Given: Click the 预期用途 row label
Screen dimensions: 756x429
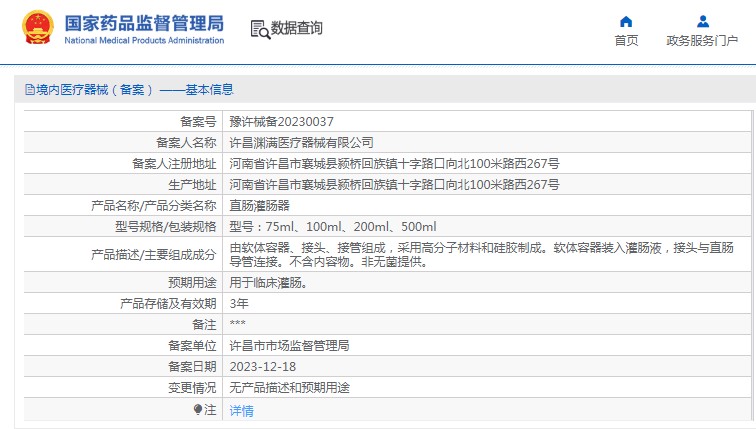Looking at the screenshot, I should coord(192,282).
